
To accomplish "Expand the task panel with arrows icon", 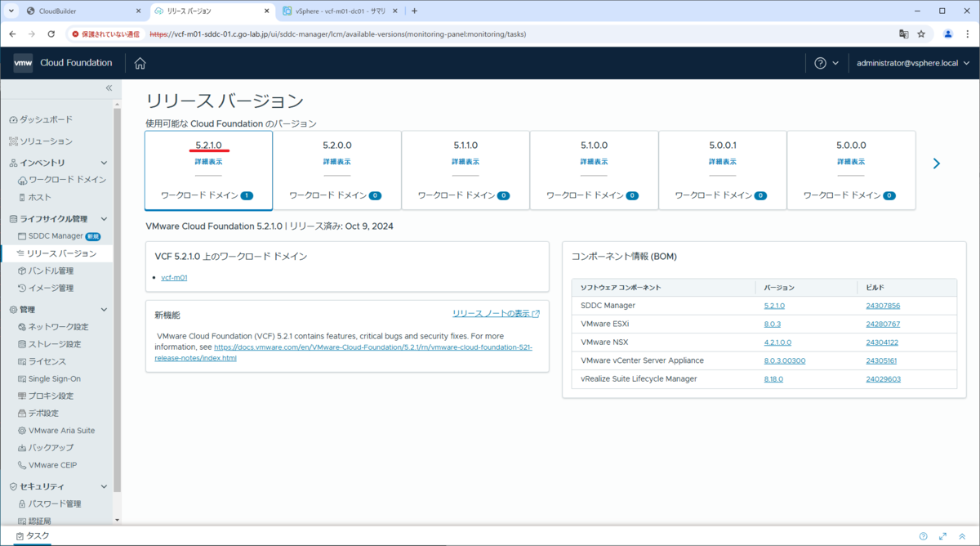I will [942, 537].
